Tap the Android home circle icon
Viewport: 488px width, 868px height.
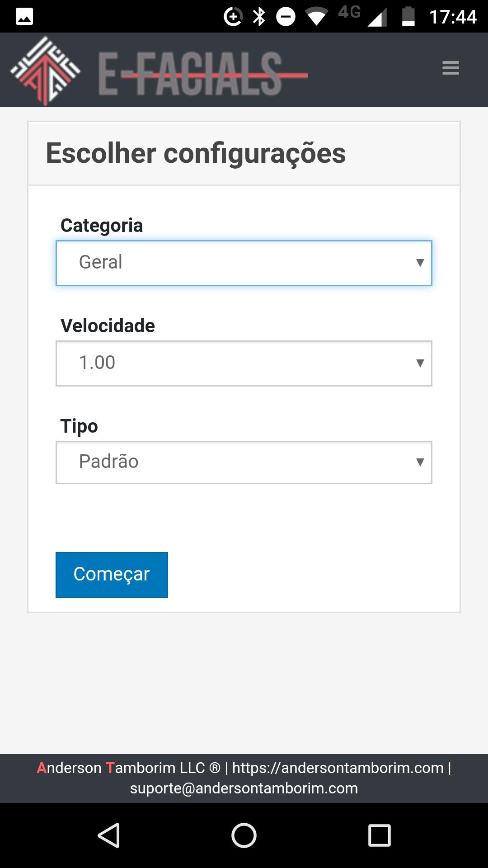tap(244, 835)
